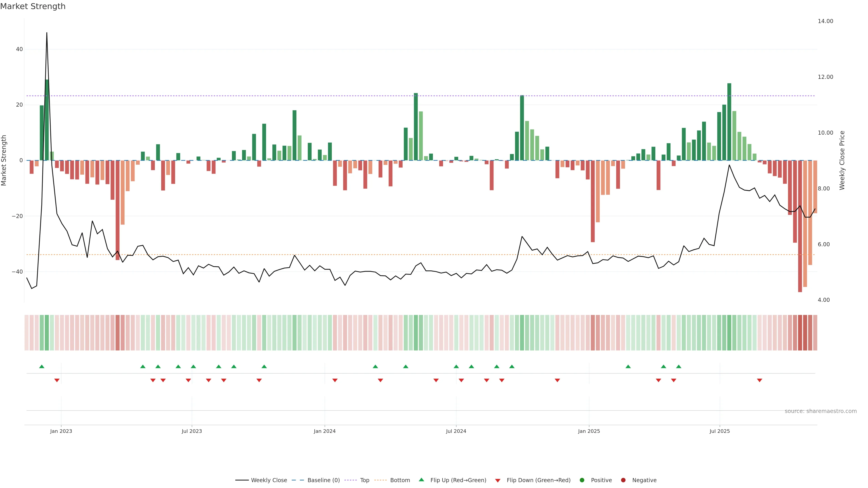Click the source: sharemaestro.com text
The width and height of the screenshot is (868, 488).
(821, 411)
